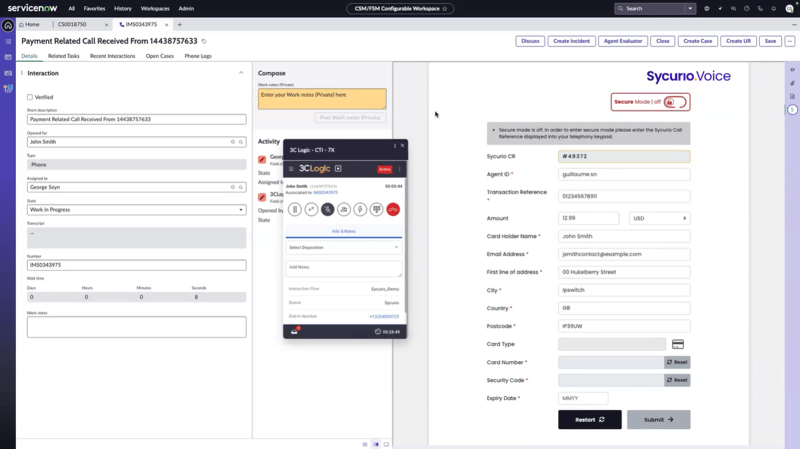This screenshot has width=800, height=449.
Task: Click the attachment icon in right side panel
Action: 792,83
